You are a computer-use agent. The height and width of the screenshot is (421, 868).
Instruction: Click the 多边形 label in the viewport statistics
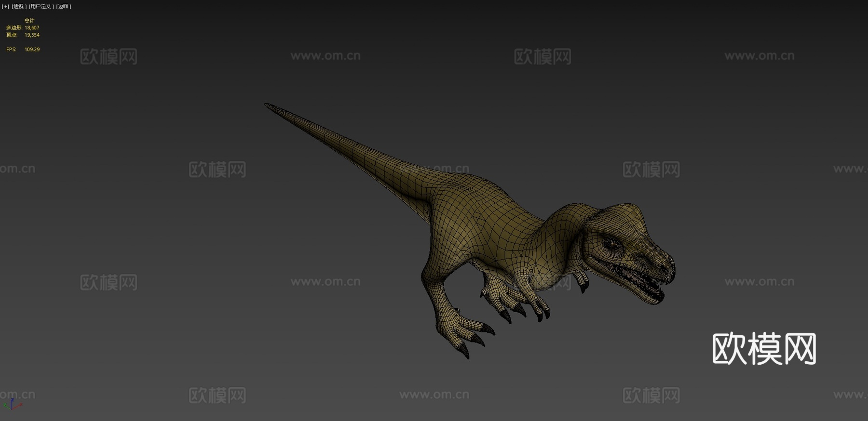point(14,28)
